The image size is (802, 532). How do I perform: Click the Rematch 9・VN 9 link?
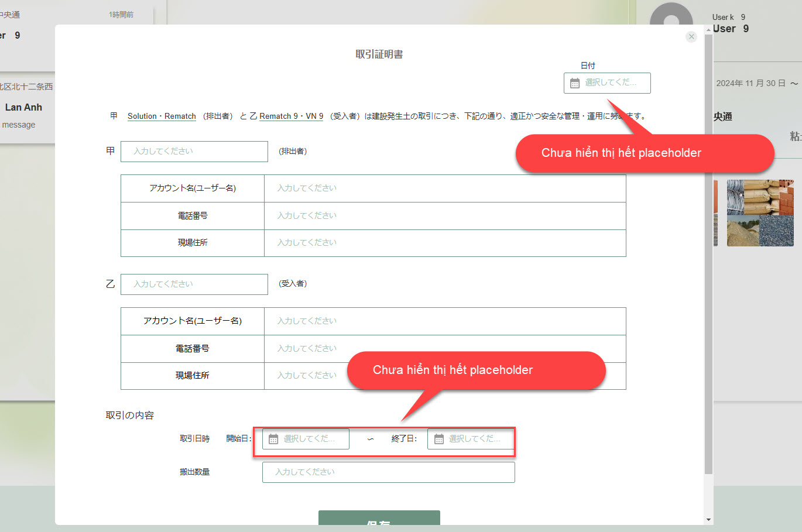291,116
